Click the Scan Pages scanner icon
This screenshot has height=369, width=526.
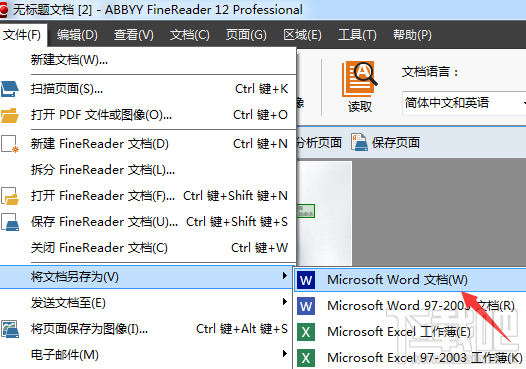pos(9,89)
